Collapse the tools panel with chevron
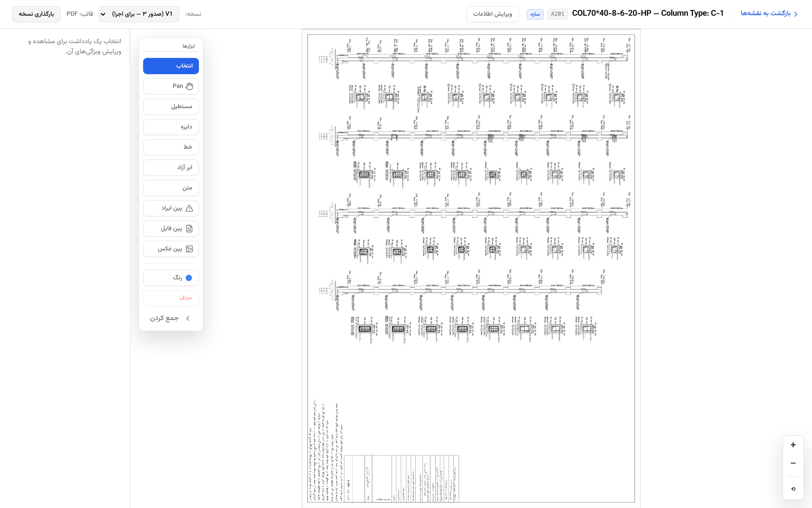This screenshot has width=812, height=508. [x=171, y=318]
